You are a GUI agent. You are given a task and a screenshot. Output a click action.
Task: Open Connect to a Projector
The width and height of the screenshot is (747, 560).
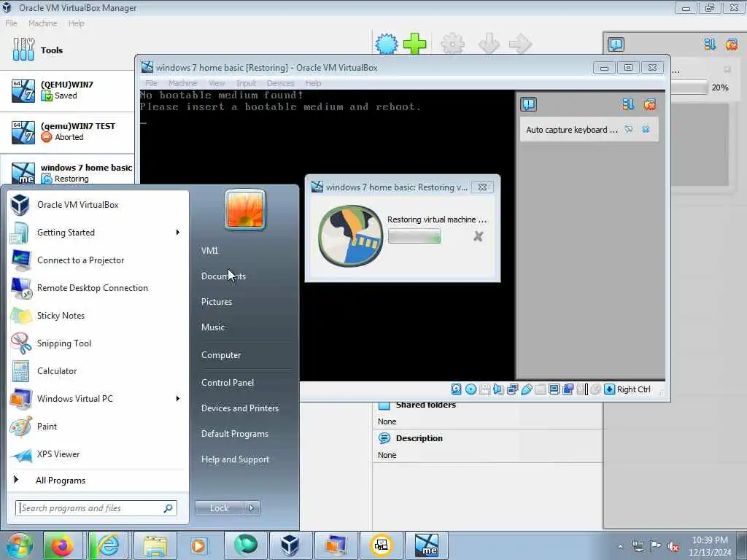pos(98,260)
